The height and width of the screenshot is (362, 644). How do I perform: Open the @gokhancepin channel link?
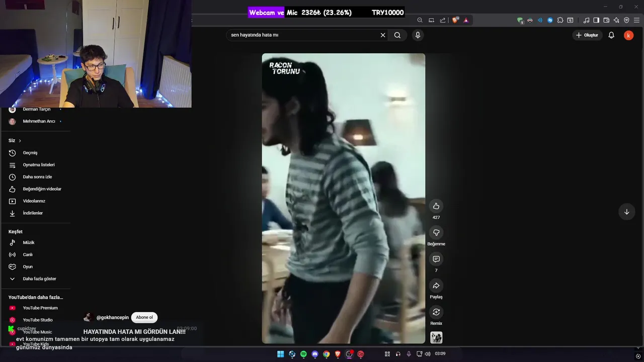(x=113, y=317)
